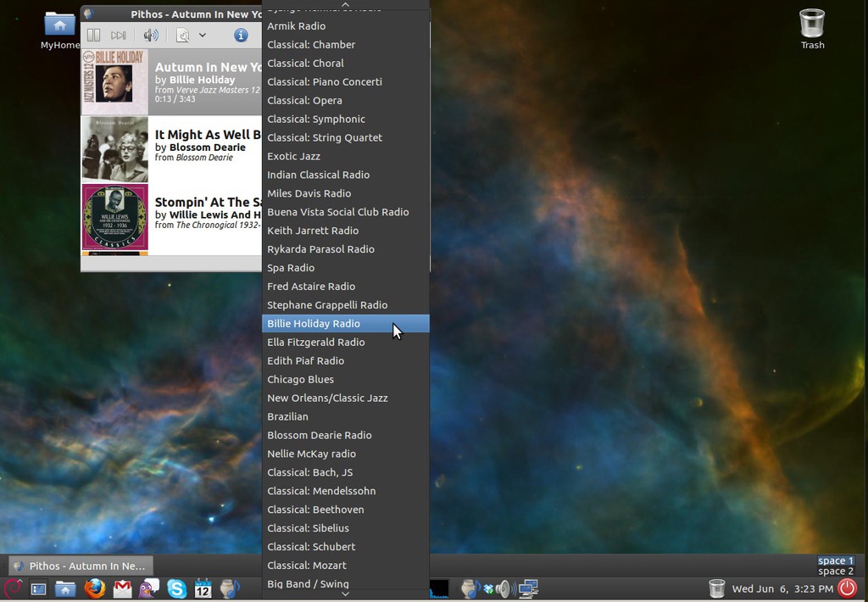The width and height of the screenshot is (868, 602).
Task: Select Blossom Dearie album cover thumbnail
Action: click(115, 149)
